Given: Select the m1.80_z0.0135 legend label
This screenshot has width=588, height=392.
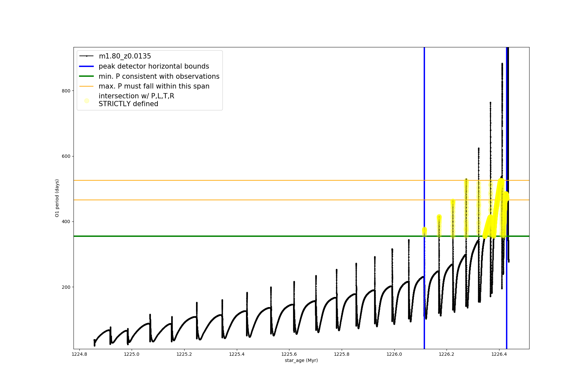Looking at the screenshot, I should tap(125, 56).
